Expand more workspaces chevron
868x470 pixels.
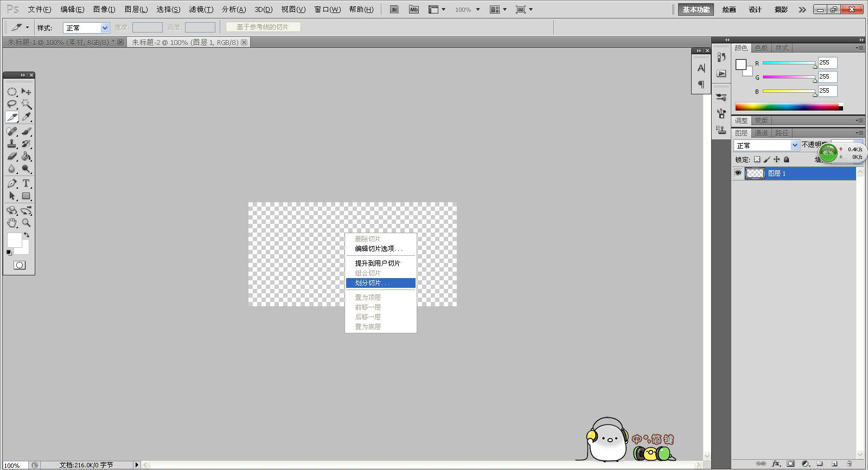tap(802, 10)
